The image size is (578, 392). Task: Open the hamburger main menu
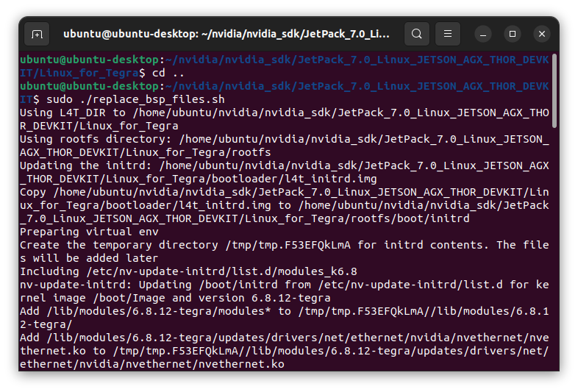(x=448, y=34)
